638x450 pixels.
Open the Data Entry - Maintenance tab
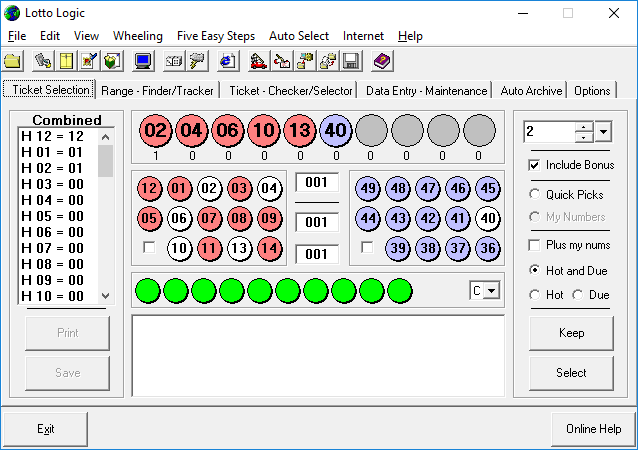pyautogui.click(x=426, y=91)
